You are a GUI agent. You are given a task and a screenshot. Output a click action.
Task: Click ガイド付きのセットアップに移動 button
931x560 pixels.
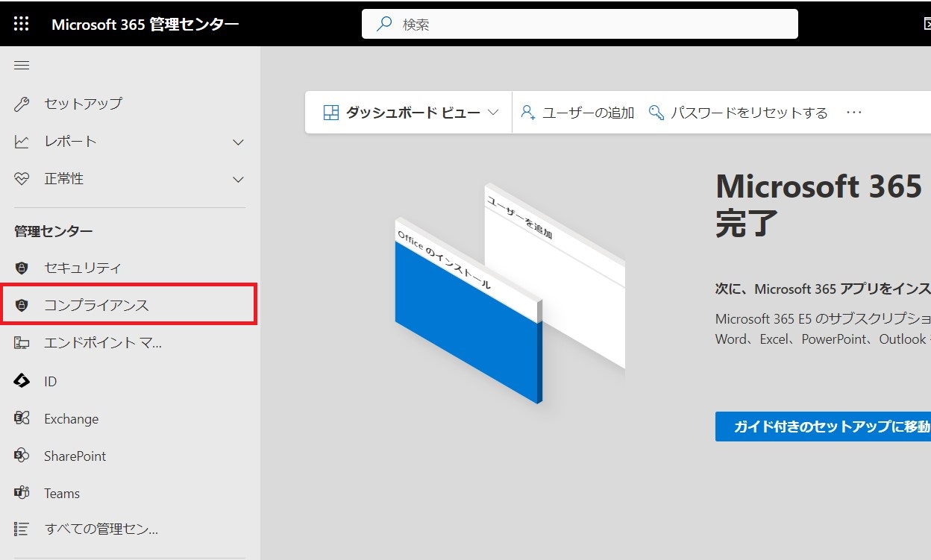point(823,427)
